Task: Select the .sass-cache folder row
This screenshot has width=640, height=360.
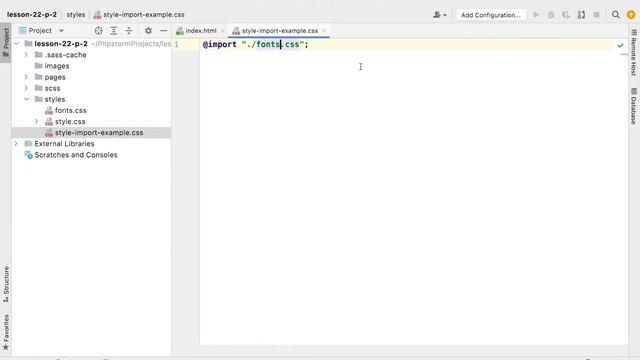Action: 91,55
